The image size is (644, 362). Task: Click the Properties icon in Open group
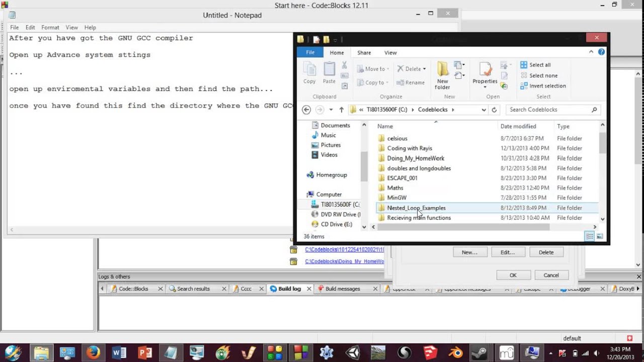[485, 69]
